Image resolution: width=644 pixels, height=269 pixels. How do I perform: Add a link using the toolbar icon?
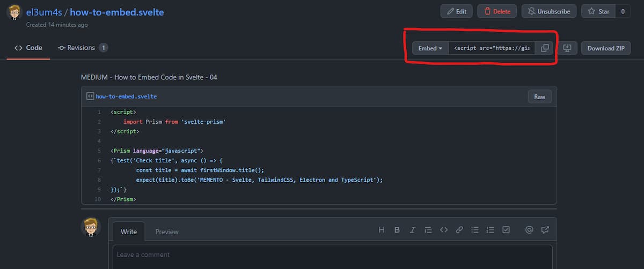(459, 230)
